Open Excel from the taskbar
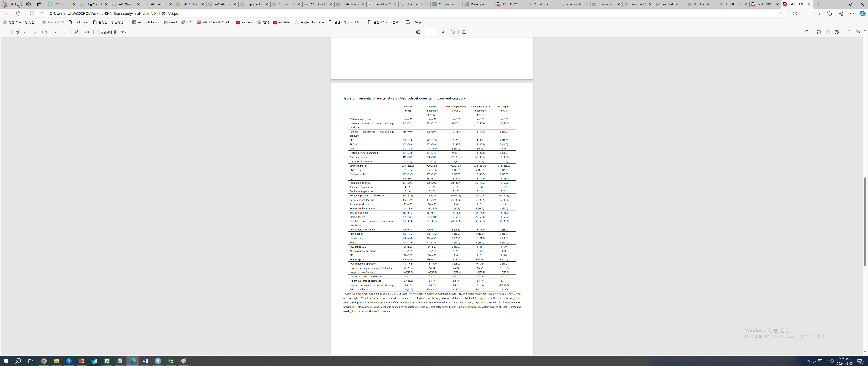 pyautogui.click(x=171, y=361)
